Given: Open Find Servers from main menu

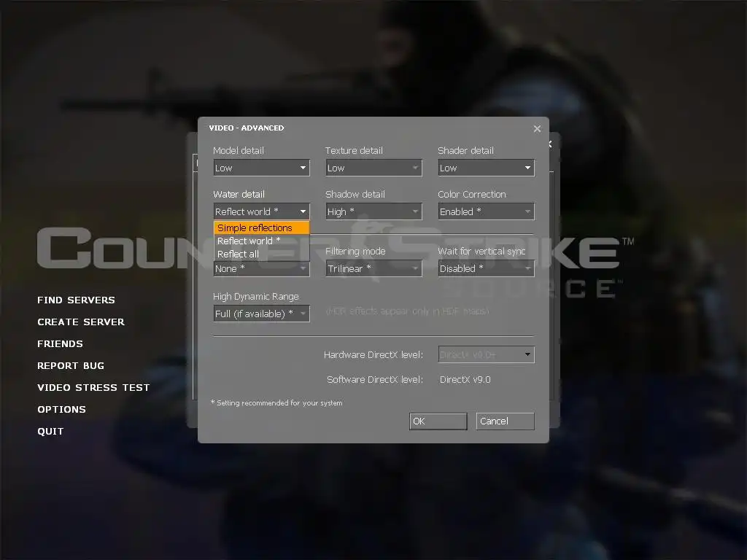Looking at the screenshot, I should (76, 300).
